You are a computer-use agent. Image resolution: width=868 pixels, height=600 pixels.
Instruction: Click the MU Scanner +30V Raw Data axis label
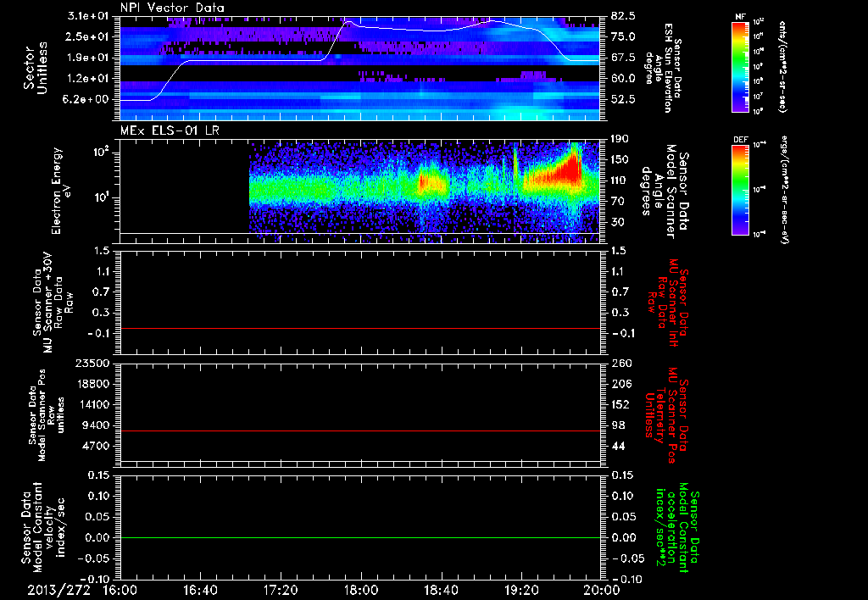(x=53, y=303)
